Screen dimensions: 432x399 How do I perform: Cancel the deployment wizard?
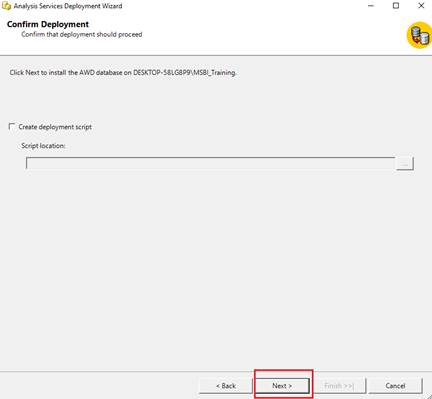point(395,386)
